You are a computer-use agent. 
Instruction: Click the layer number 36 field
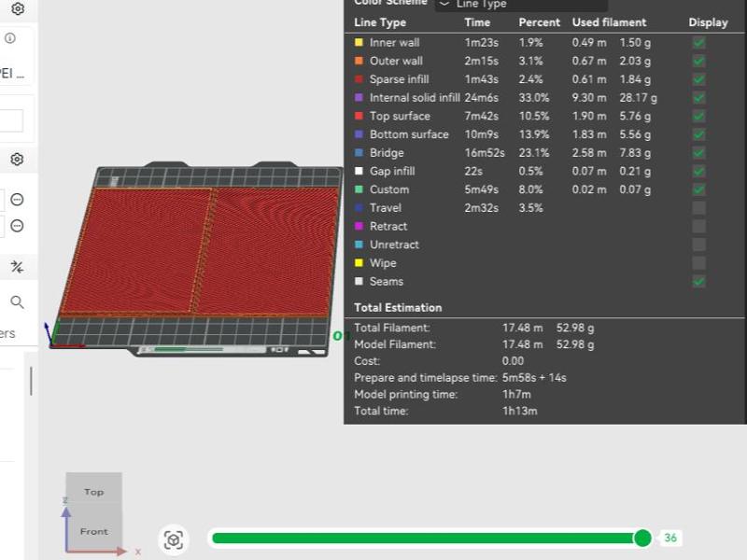pos(669,538)
